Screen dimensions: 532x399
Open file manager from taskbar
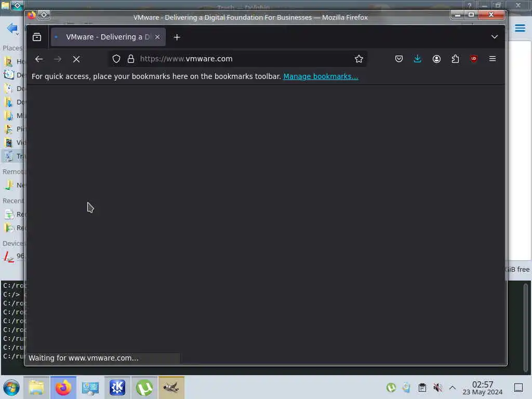click(36, 388)
